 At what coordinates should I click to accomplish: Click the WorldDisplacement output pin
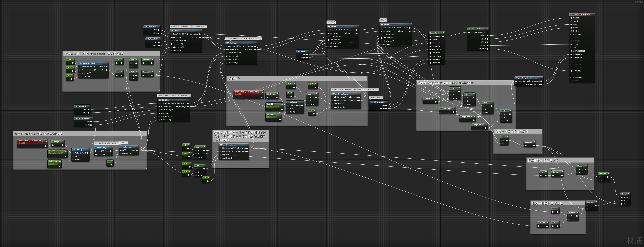(541, 81)
